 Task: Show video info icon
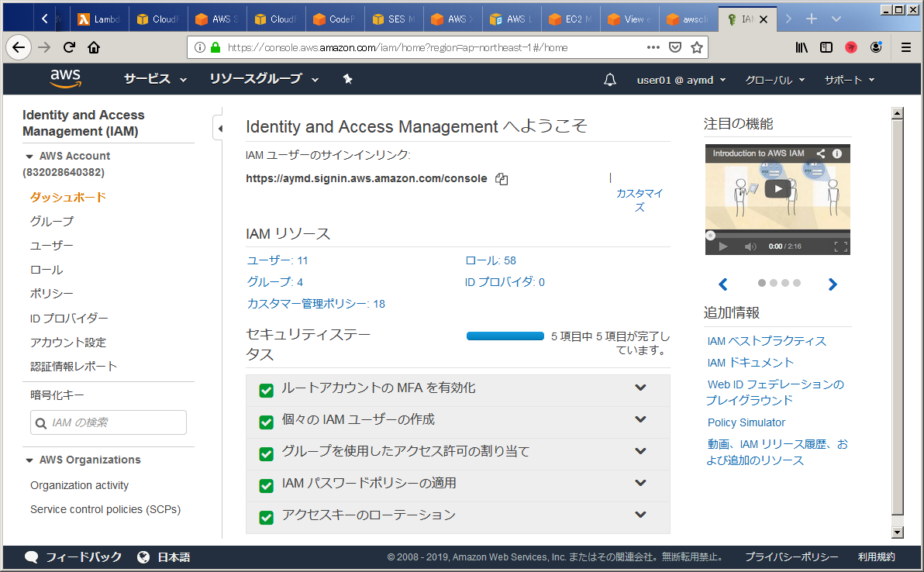pyautogui.click(x=836, y=153)
